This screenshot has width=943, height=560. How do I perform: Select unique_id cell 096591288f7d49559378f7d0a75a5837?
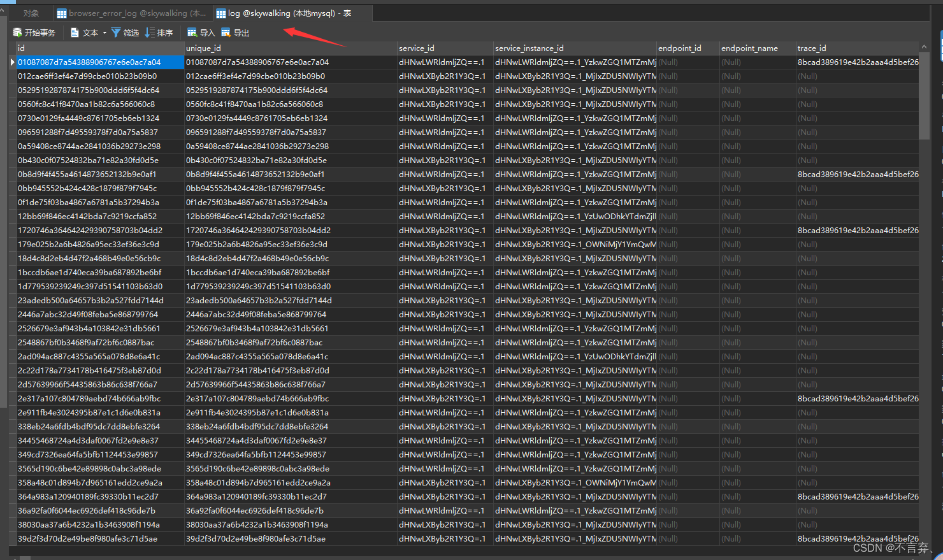coord(291,133)
